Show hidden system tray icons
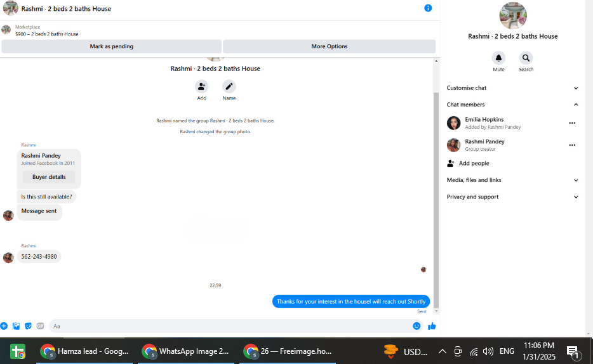The height and width of the screenshot is (364, 593). 442,351
